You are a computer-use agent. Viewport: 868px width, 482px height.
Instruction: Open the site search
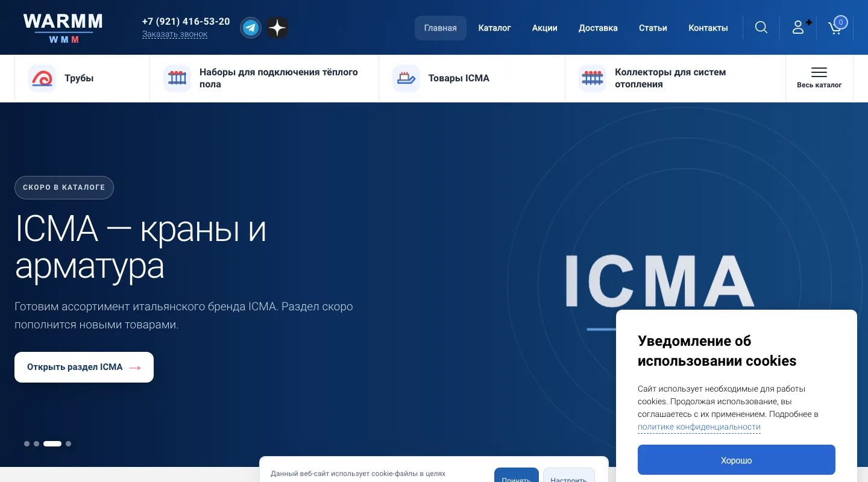761,28
